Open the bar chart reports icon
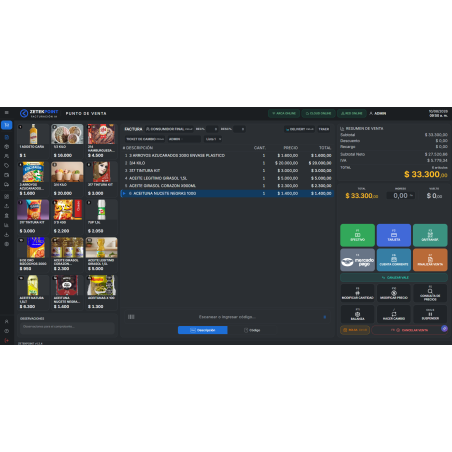The image size is (452, 452). coord(6,225)
